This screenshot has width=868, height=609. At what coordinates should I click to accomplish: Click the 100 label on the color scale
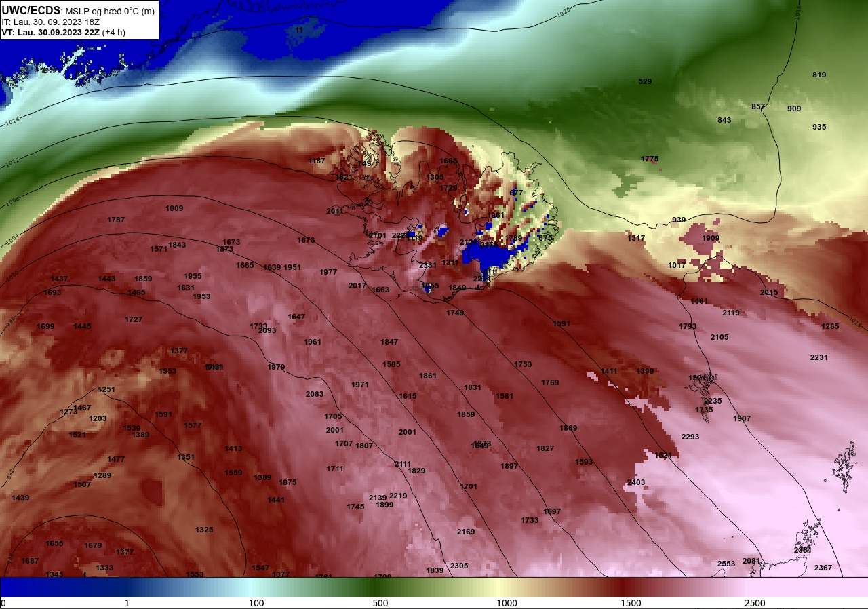[256, 603]
